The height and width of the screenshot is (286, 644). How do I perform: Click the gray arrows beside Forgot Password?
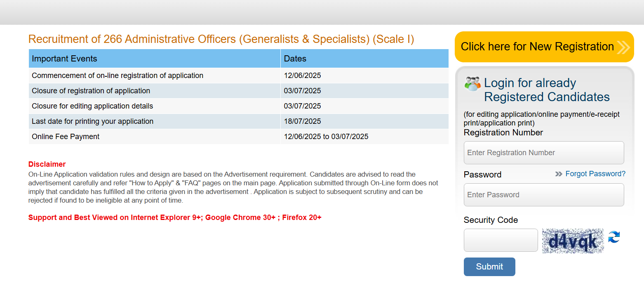coord(559,174)
